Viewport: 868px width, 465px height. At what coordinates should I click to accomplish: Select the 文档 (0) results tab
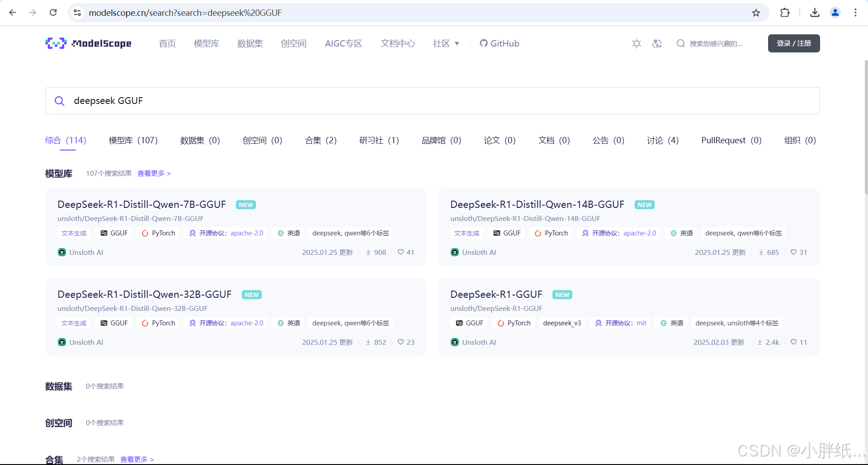(x=554, y=141)
